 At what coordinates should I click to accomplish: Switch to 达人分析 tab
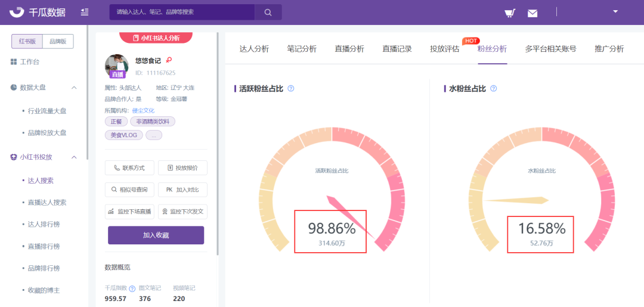pos(254,49)
